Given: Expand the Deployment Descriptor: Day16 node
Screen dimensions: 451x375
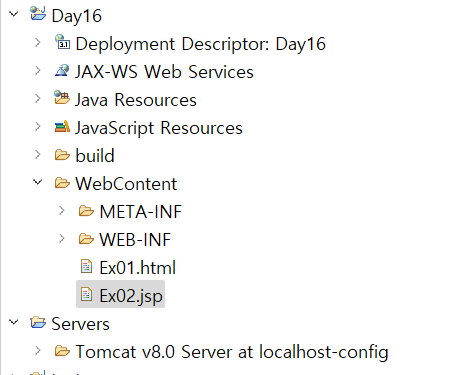Looking at the screenshot, I should pyautogui.click(x=38, y=42).
